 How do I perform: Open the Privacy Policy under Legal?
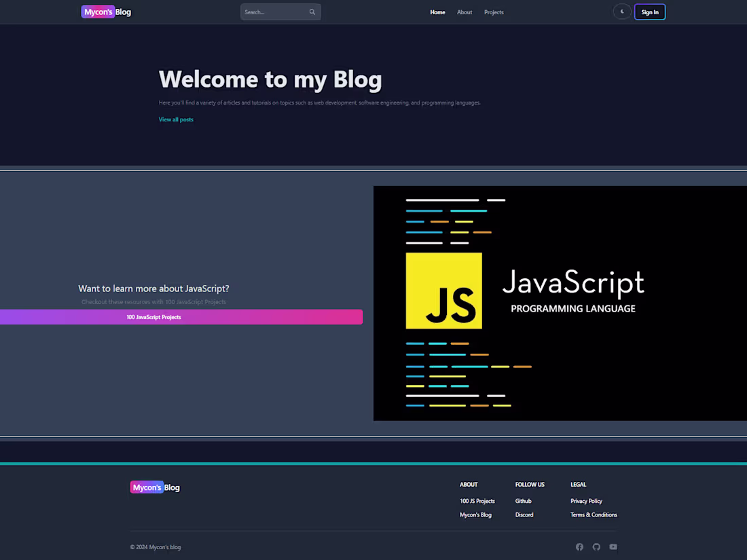(586, 500)
